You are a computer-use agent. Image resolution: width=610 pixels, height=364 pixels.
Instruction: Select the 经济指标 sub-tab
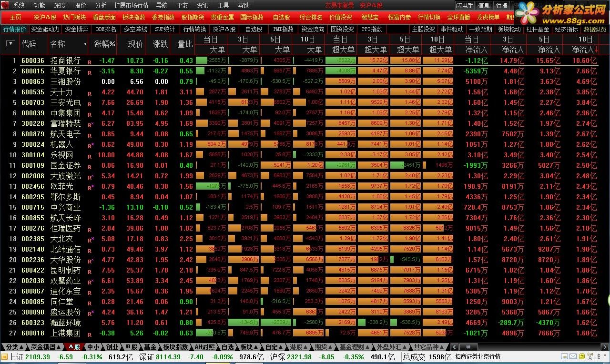[566, 29]
